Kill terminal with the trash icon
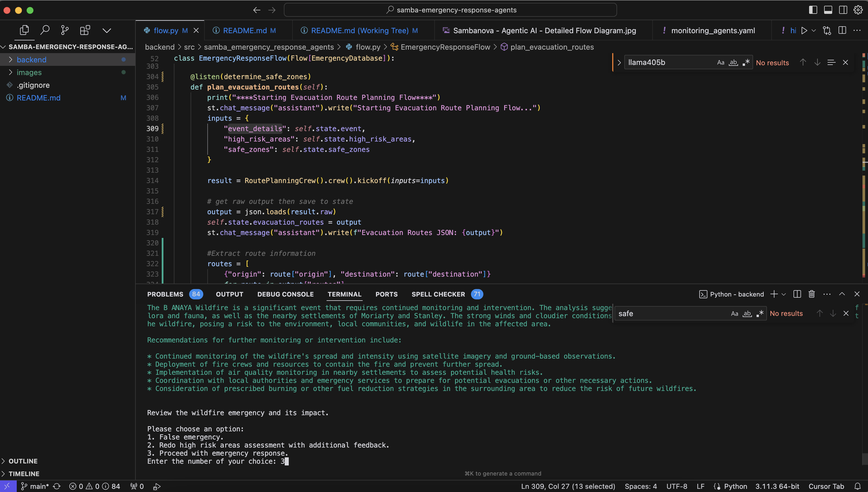This screenshot has width=868, height=492. point(812,294)
